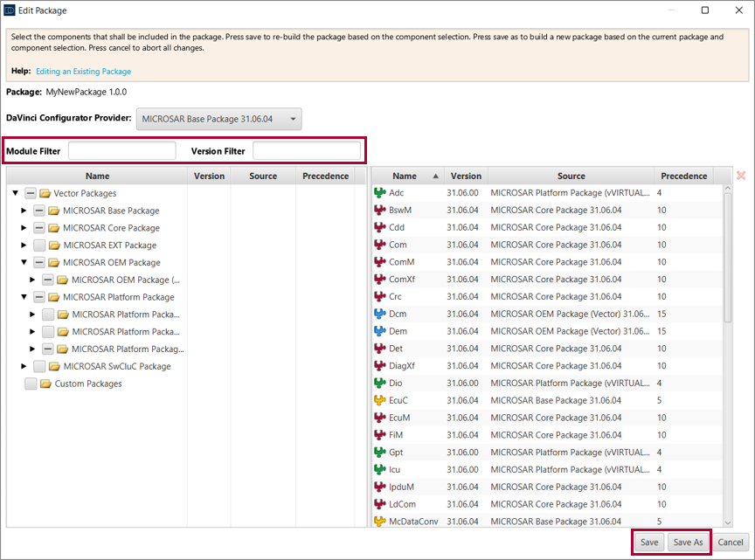Image resolution: width=755 pixels, height=560 pixels.
Task: Click the red X remove icon
Action: tap(741, 176)
